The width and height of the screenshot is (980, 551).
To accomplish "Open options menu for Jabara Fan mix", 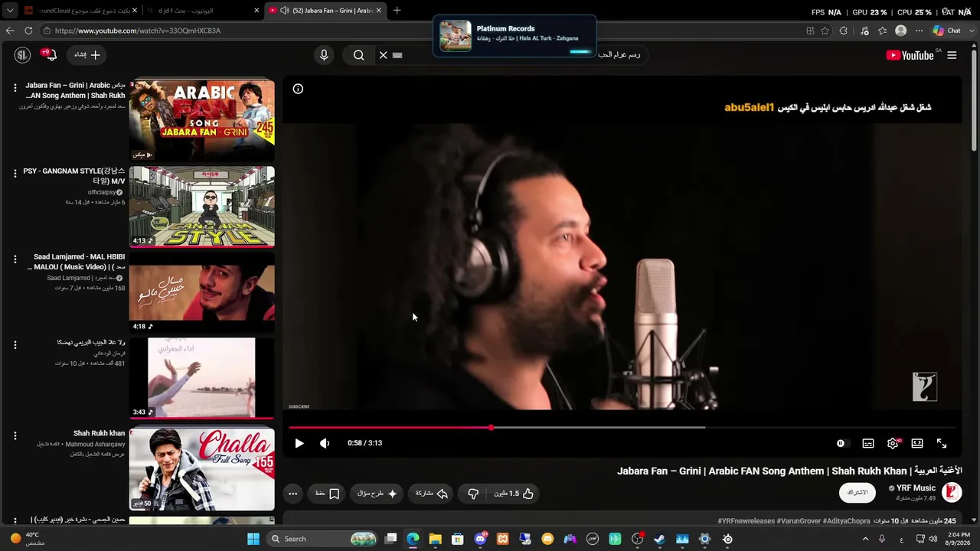I will [15, 88].
